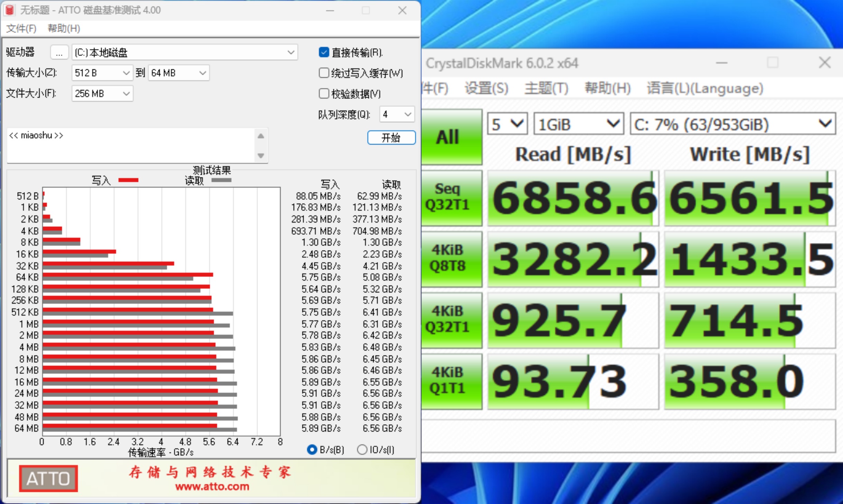Image resolution: width=843 pixels, height=504 pixels.
Task: Click the drive browse "..." button
Action: coord(59,52)
